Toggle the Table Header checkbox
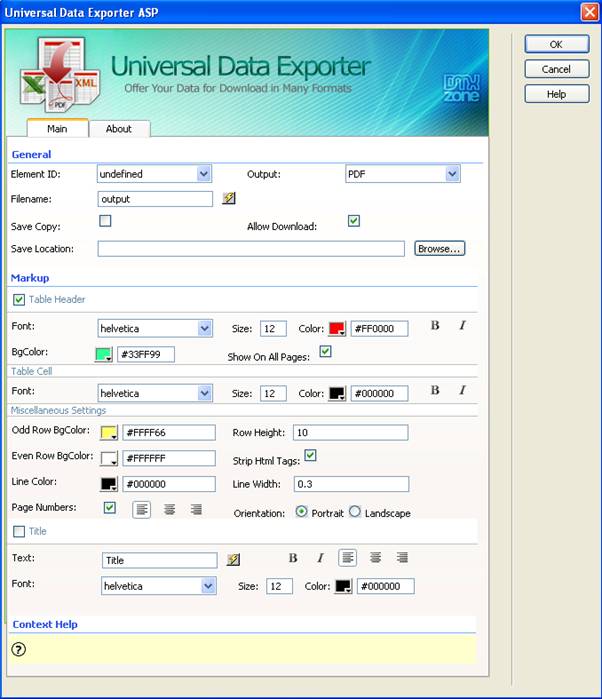 (x=19, y=300)
